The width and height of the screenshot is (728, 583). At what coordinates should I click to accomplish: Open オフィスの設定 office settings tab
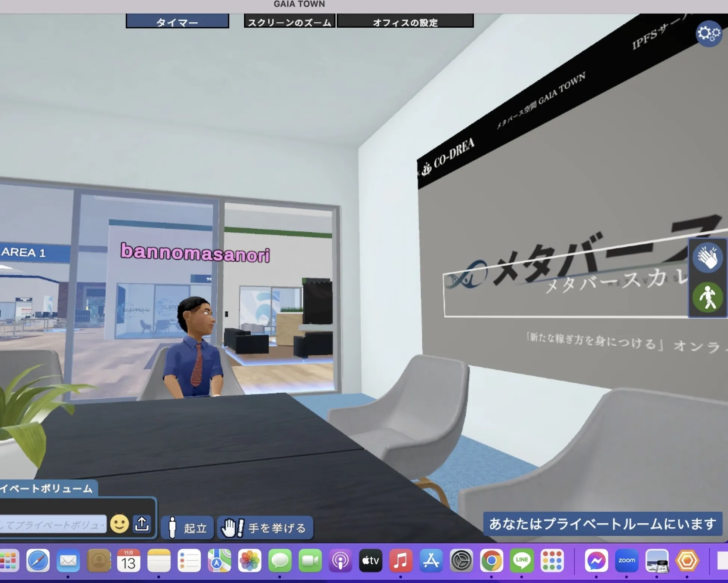[x=405, y=22]
